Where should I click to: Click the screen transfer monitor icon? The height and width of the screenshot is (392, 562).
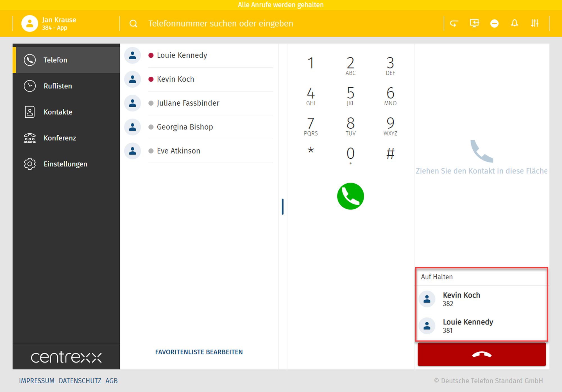[x=474, y=23]
